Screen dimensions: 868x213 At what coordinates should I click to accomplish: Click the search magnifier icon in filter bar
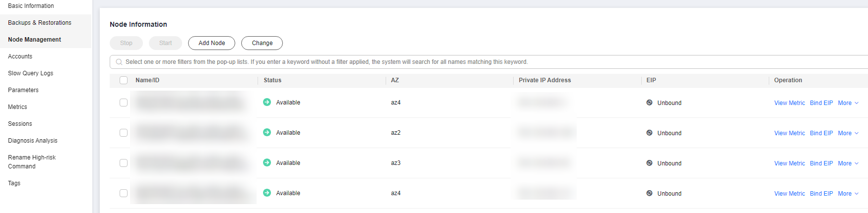coord(119,62)
